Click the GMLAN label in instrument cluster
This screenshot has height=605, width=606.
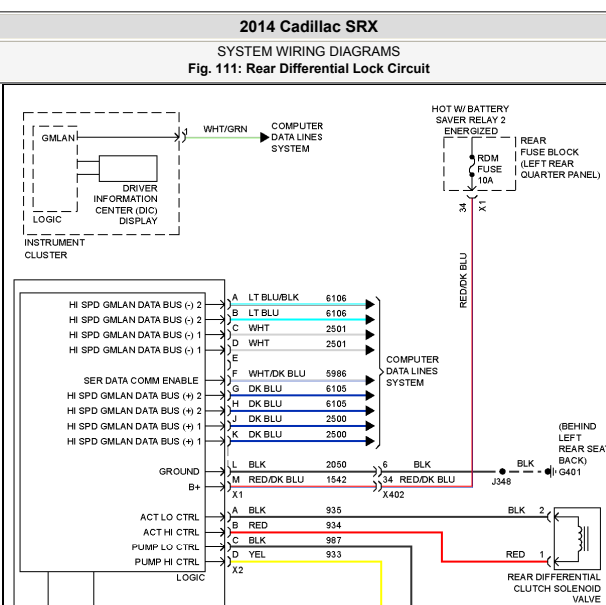(x=58, y=138)
